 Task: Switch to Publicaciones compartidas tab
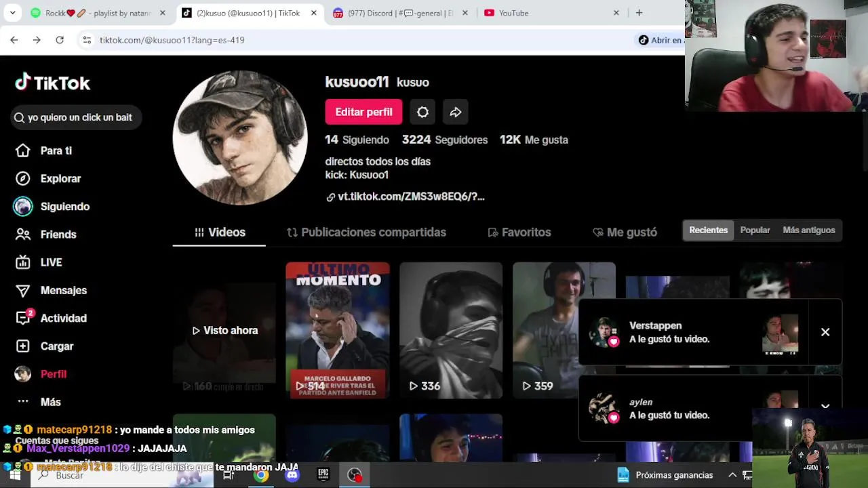366,232
